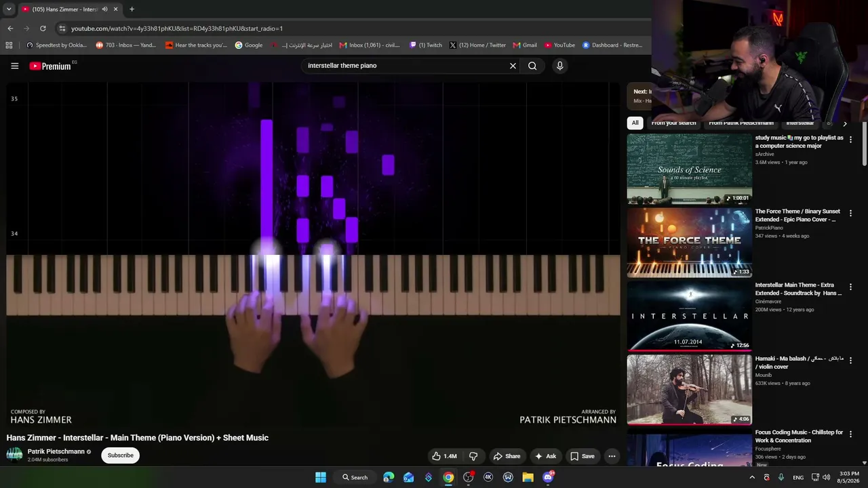This screenshot has width=868, height=488.
Task: Open the Ask AI assistant button
Action: (545, 456)
